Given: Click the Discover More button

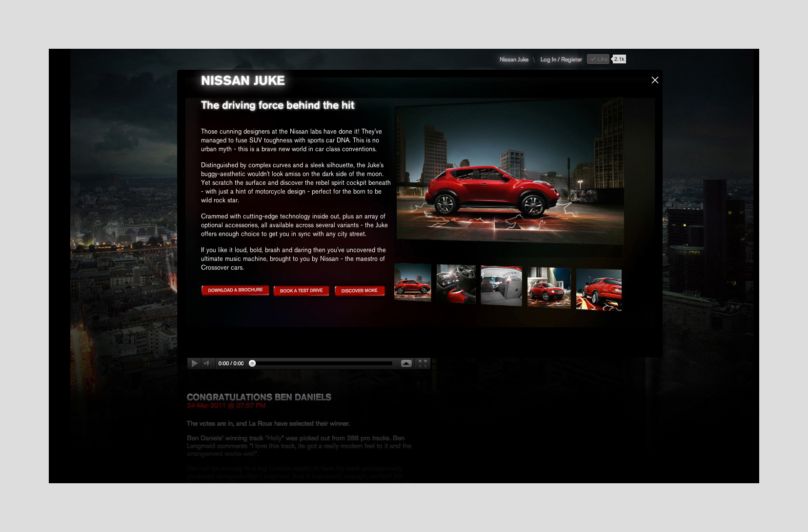Looking at the screenshot, I should [x=360, y=291].
